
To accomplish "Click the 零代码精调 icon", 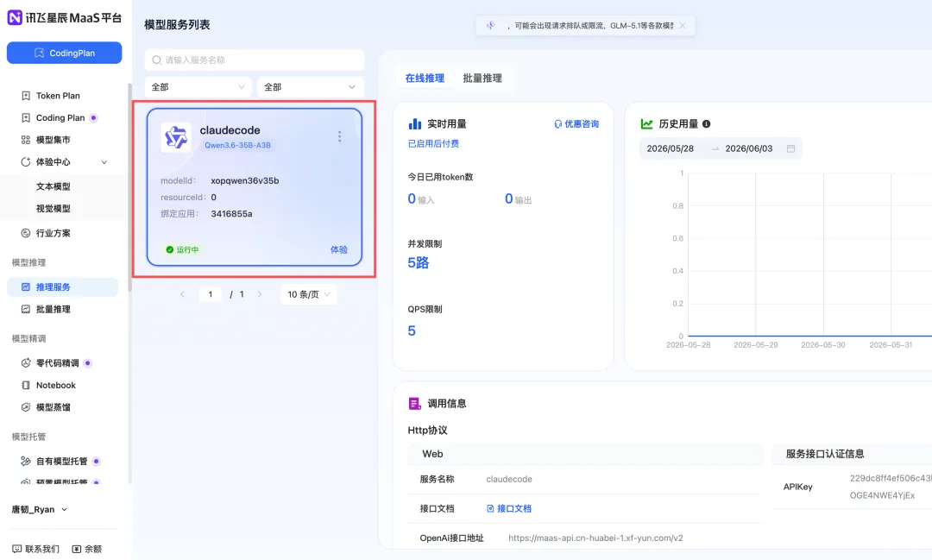I will [26, 362].
